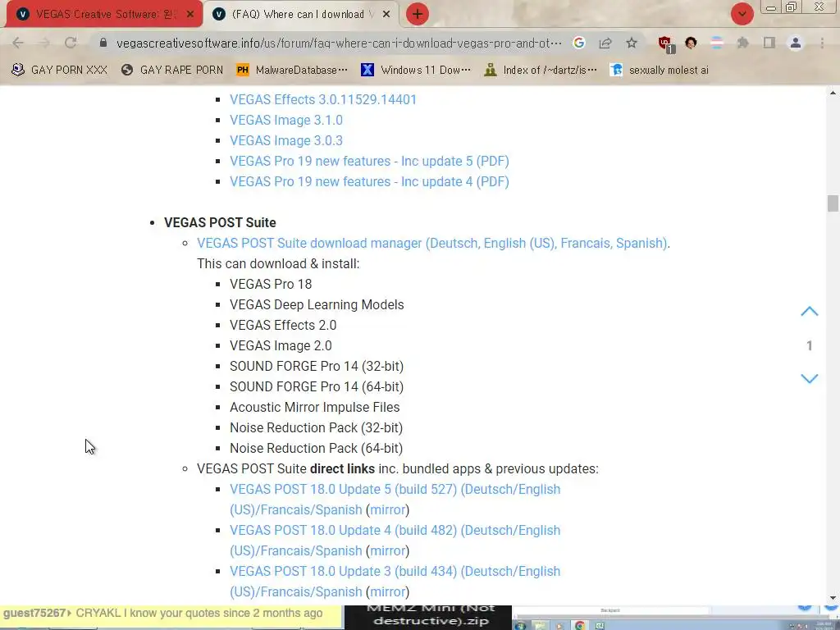Open the Windows 11 Dow… bookmark
Image resolution: width=840 pixels, height=630 pixels.
coord(416,70)
